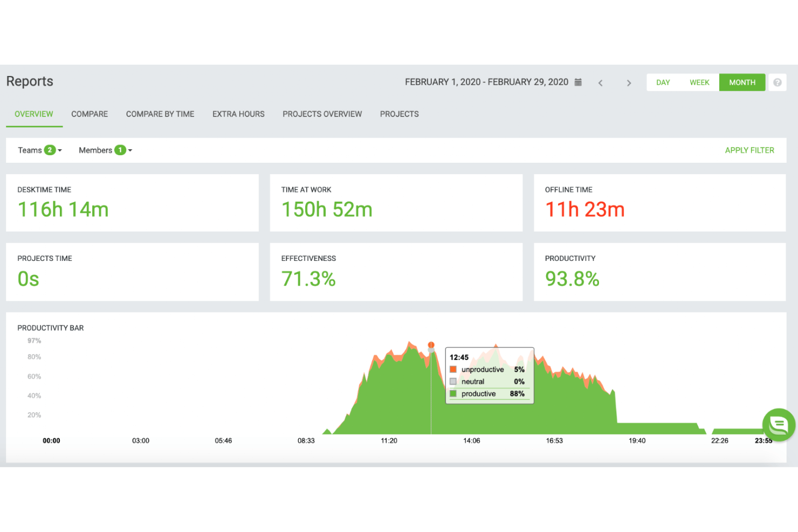
Task: Switch to the PROJECTS tab
Action: click(400, 114)
